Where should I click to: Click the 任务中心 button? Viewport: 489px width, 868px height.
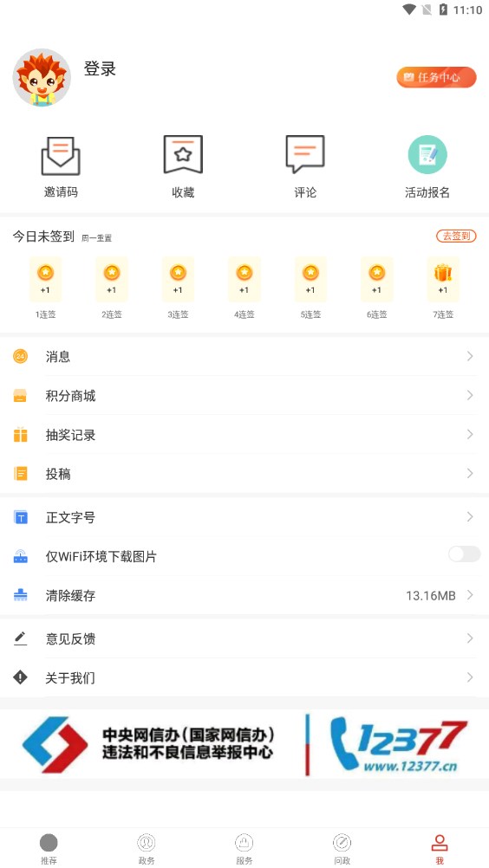tap(436, 77)
